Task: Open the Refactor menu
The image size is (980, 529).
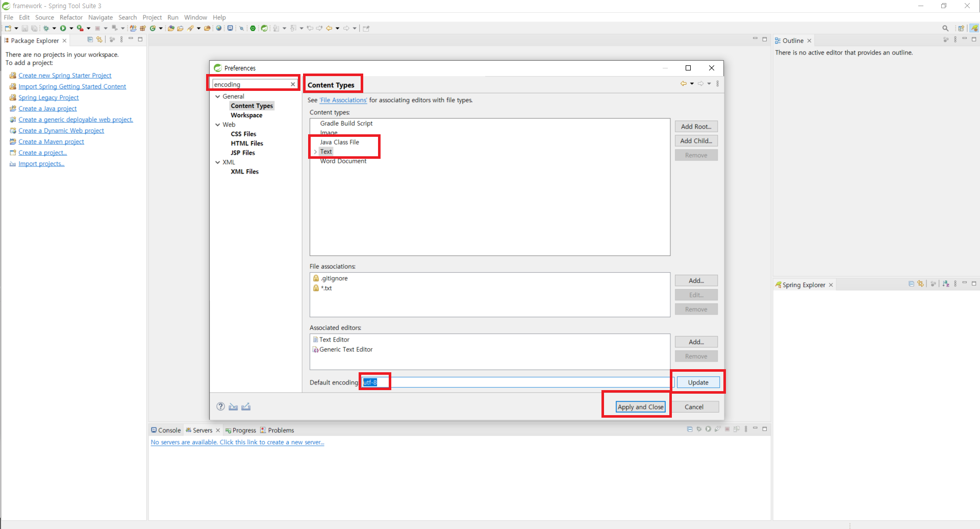Action: coord(71,17)
